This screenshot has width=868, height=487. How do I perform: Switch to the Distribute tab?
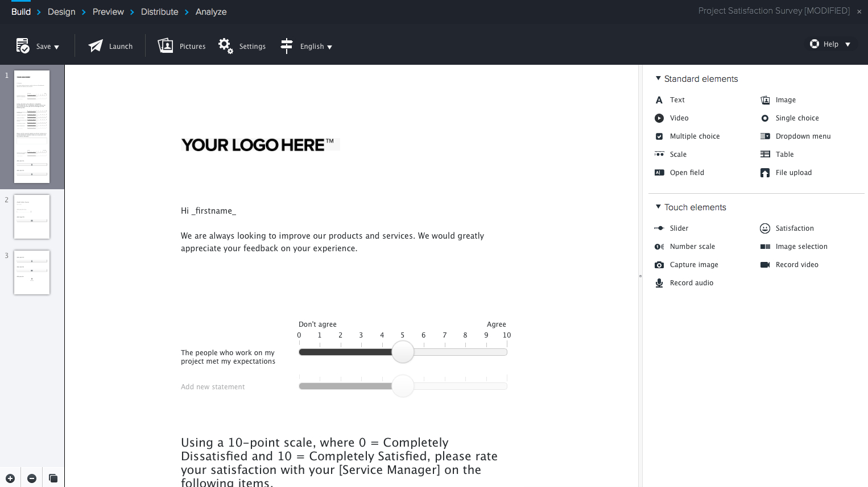pyautogui.click(x=159, y=12)
